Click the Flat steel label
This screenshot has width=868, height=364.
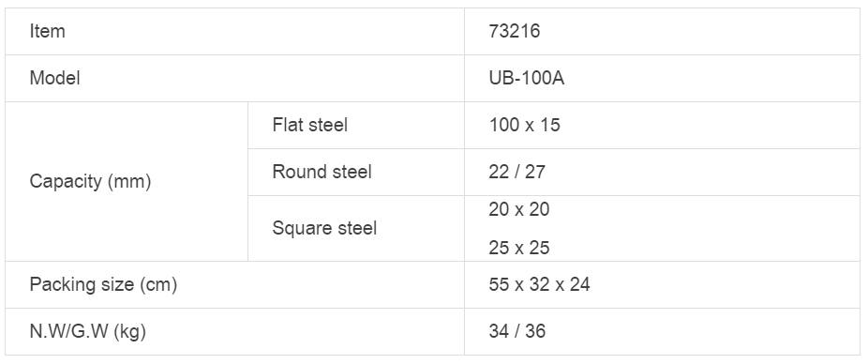click(310, 125)
